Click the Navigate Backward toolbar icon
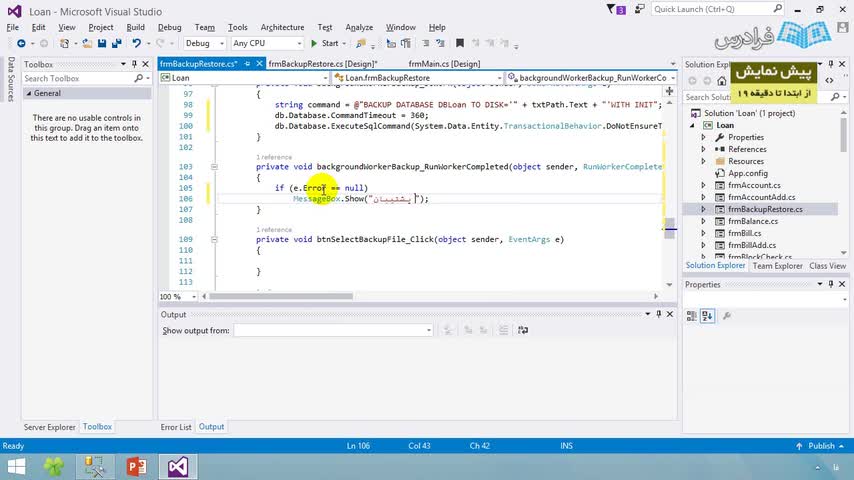 point(21,43)
